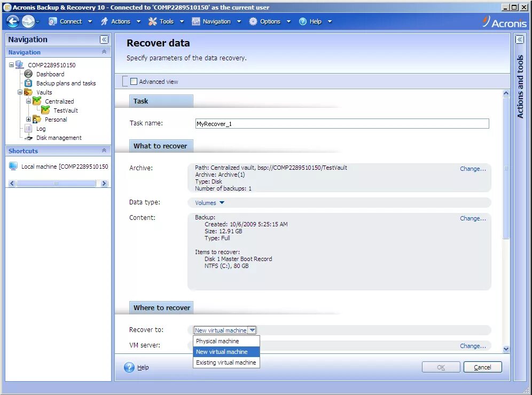Click Change link for VM server
Viewport: 532px width, 395px height.
(x=473, y=346)
